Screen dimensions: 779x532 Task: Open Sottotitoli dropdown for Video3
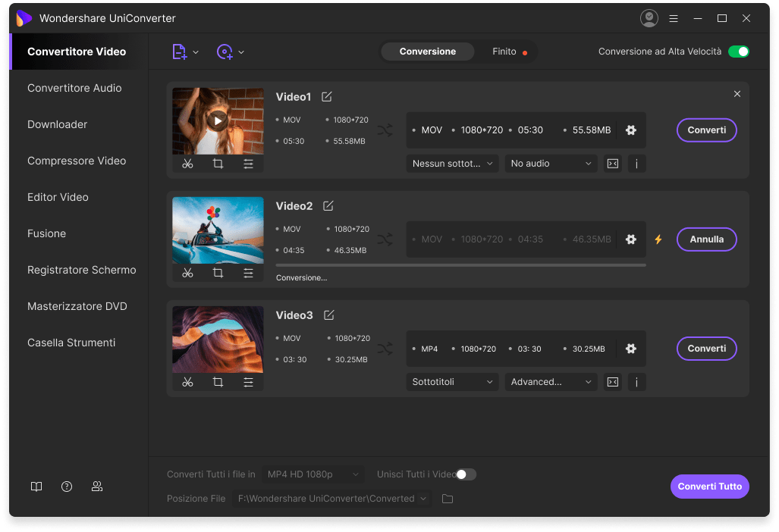click(452, 382)
